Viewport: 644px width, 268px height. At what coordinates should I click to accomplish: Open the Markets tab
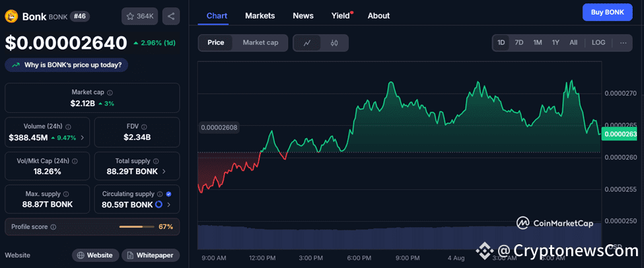coord(260,16)
